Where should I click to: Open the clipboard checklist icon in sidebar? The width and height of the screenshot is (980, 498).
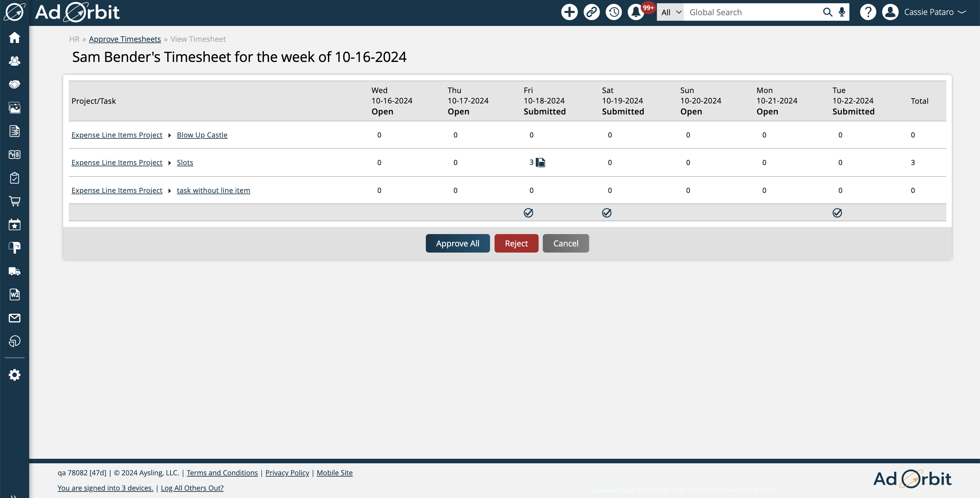click(x=15, y=178)
